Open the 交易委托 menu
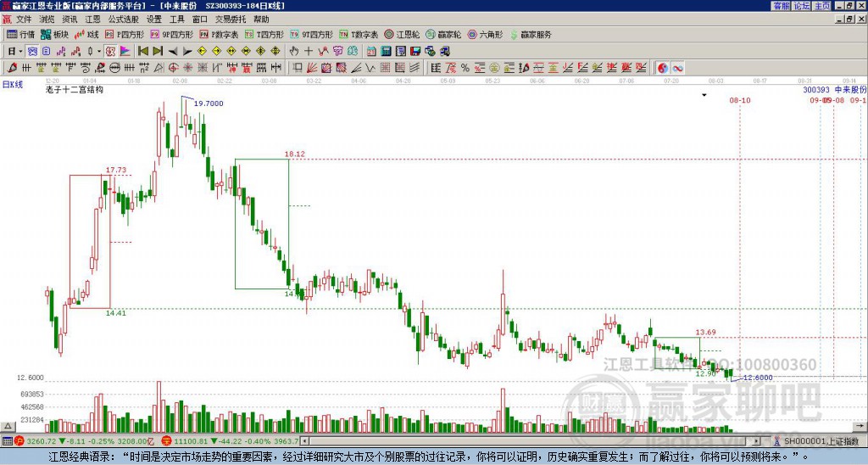Screen dimensions: 868x465 point(231,20)
